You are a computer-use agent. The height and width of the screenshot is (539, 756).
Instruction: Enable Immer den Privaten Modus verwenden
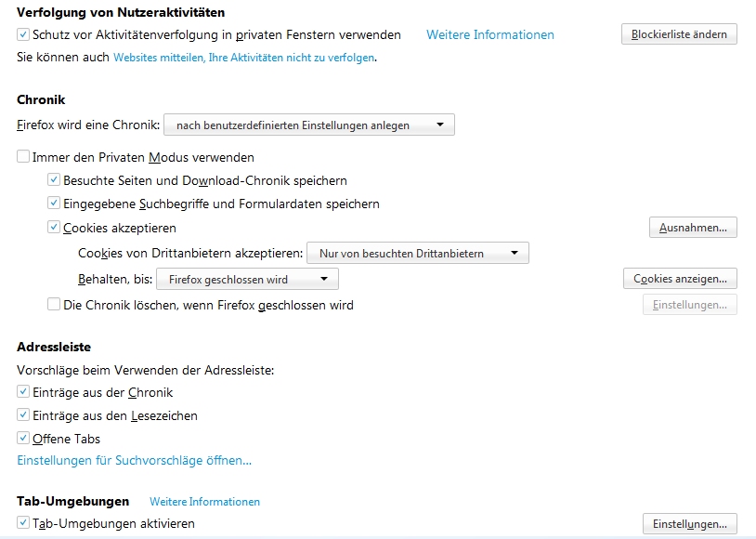click(x=22, y=157)
